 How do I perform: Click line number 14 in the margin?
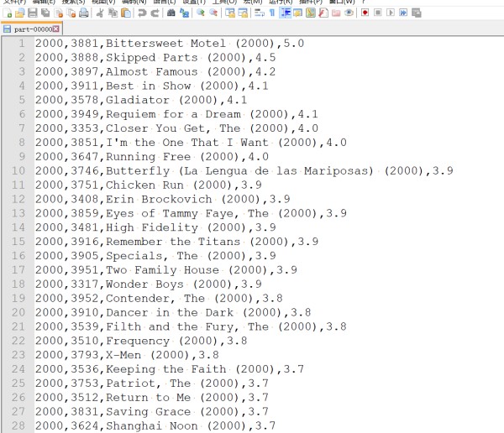coord(18,227)
